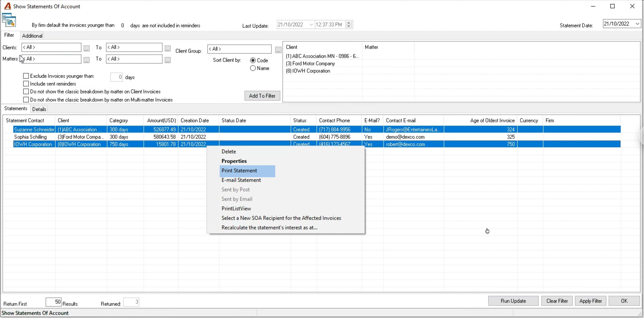Choose Delete in the context menu

pos(229,152)
